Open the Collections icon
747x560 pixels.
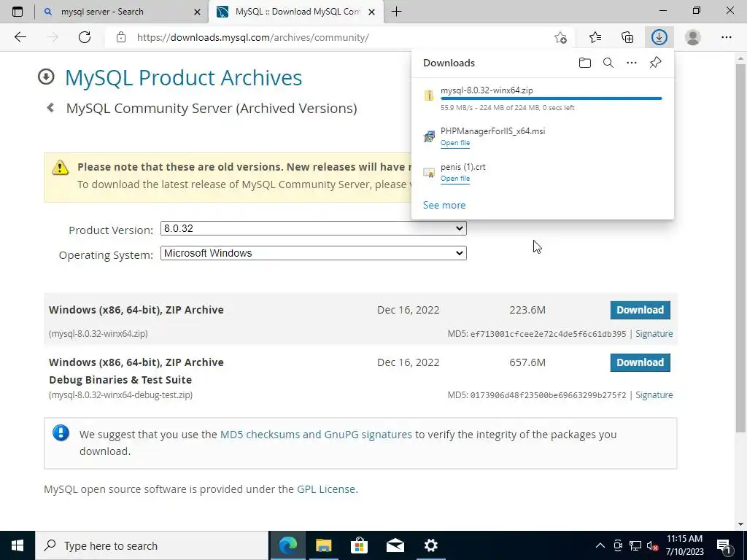click(627, 37)
